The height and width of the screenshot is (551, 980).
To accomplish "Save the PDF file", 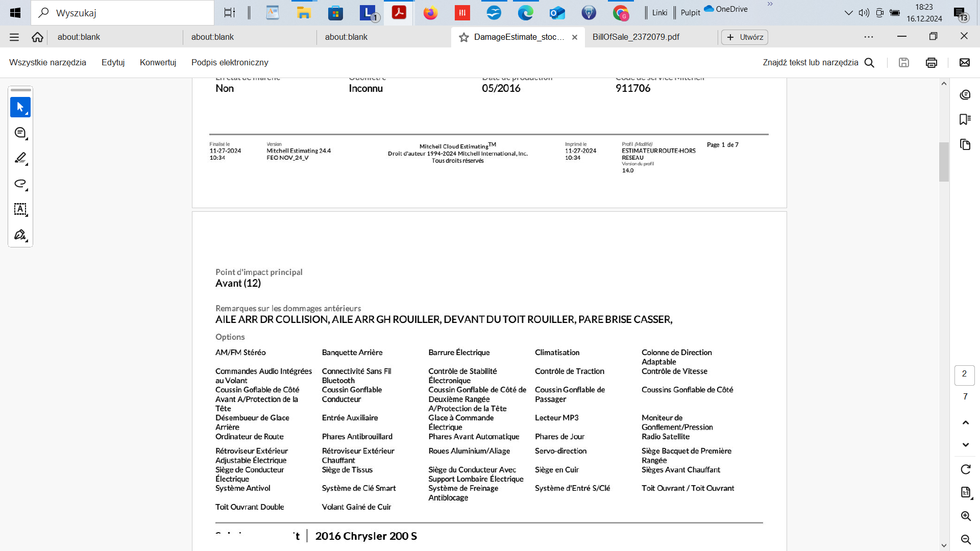I will pyautogui.click(x=904, y=62).
